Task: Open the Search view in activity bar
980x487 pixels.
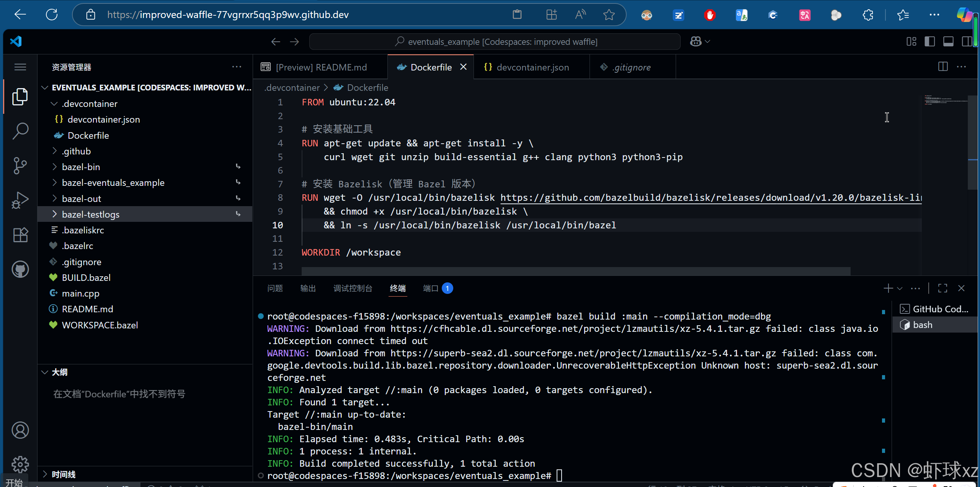Action: tap(20, 131)
